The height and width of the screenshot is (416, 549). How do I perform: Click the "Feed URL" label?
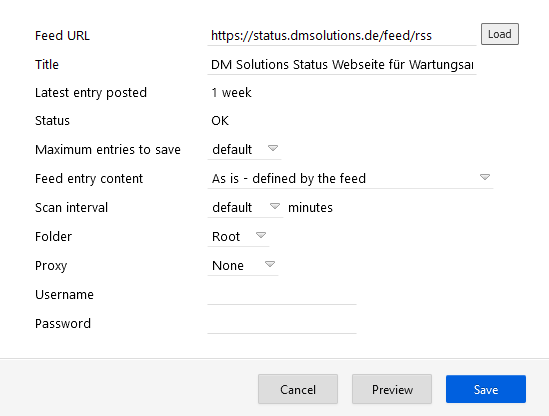[x=62, y=36]
